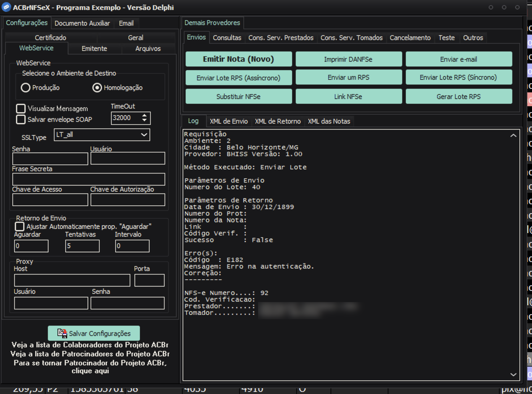Click log line 'Código : E182'
Screen dimensions: 532x394
(214, 260)
